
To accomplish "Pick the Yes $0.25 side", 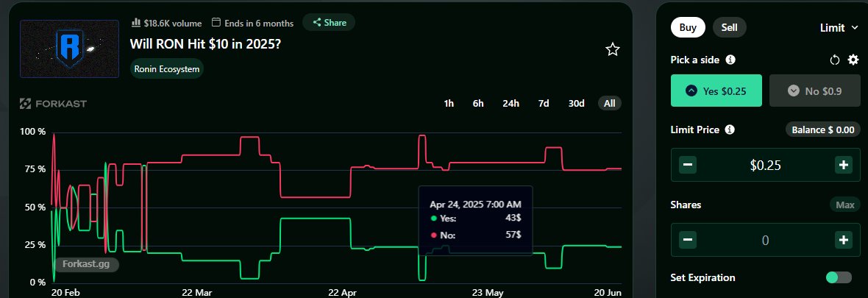I will coord(716,91).
